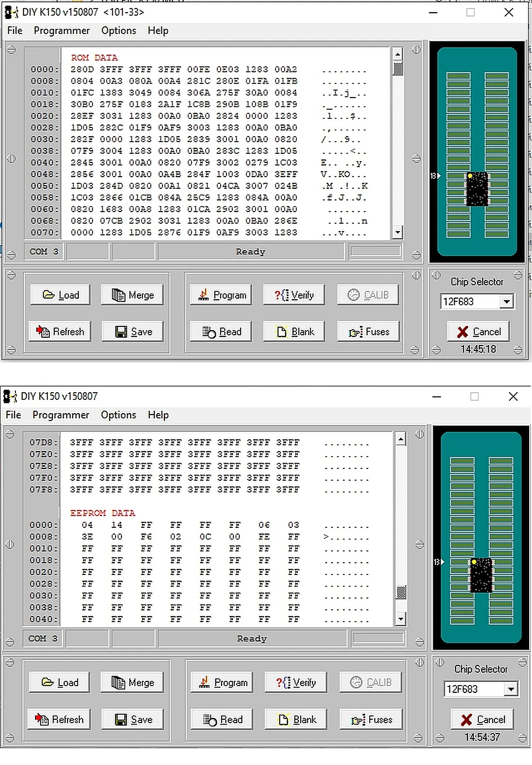Viewport: 532px width, 765px height.
Task: Open Fuses in the bottom window
Action: pyautogui.click(x=371, y=720)
